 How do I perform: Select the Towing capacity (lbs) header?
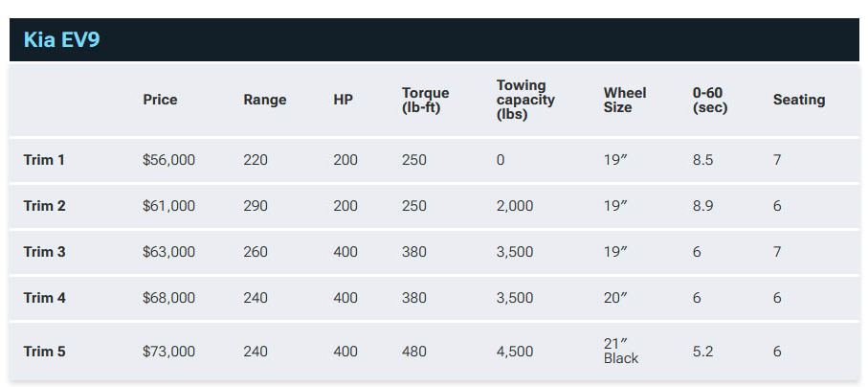pyautogui.click(x=525, y=100)
